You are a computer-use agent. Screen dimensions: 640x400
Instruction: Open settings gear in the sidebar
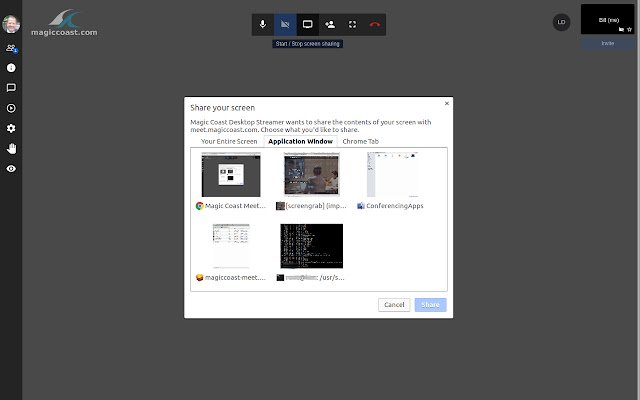(x=11, y=128)
